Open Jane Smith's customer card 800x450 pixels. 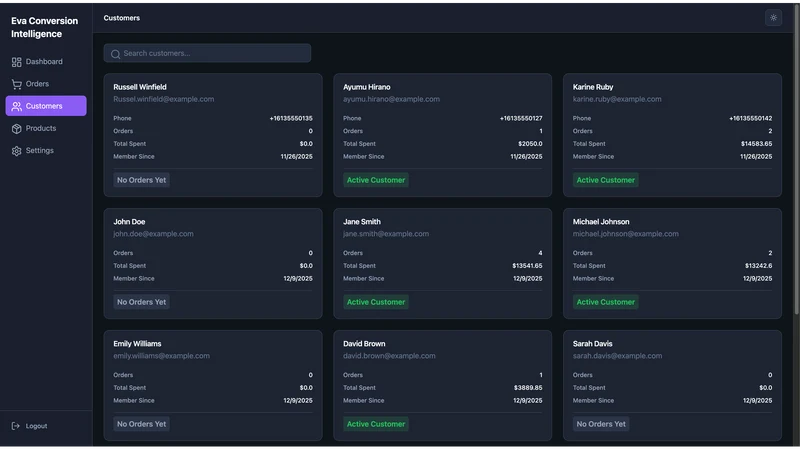coord(442,263)
